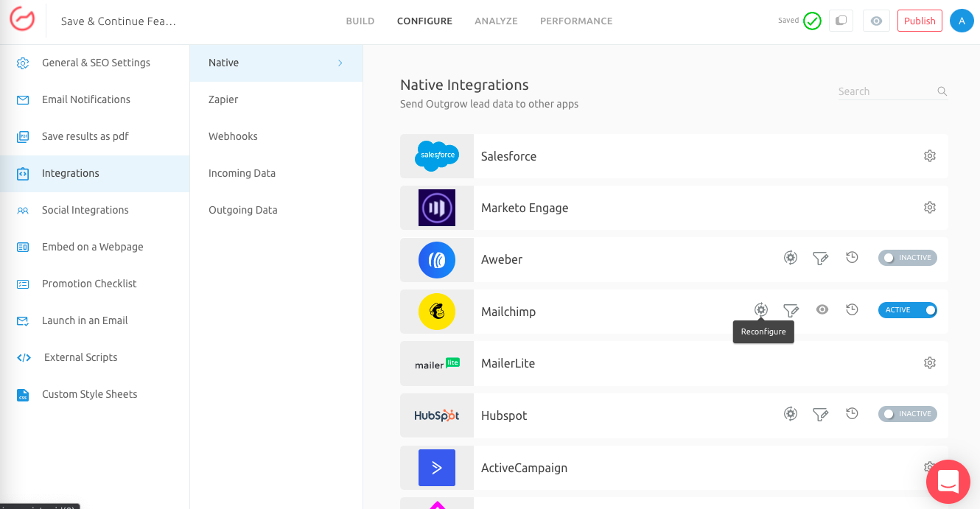The width and height of the screenshot is (980, 509).
Task: Click Hubspot filter icon
Action: (820, 414)
